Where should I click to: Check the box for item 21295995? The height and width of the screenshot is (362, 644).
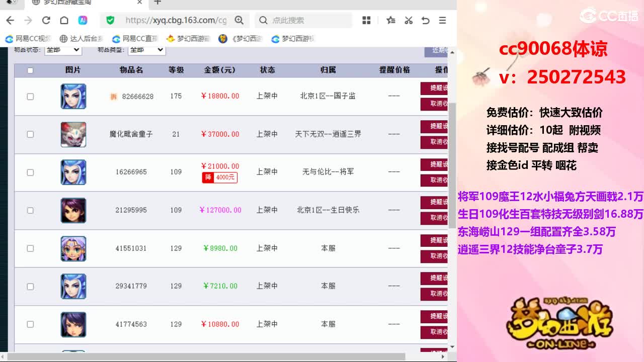30,210
